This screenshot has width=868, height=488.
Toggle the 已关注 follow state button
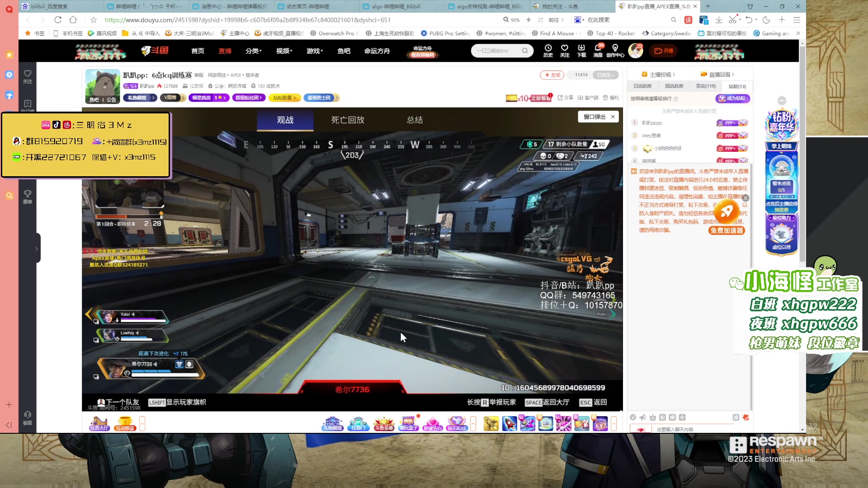tap(605, 75)
